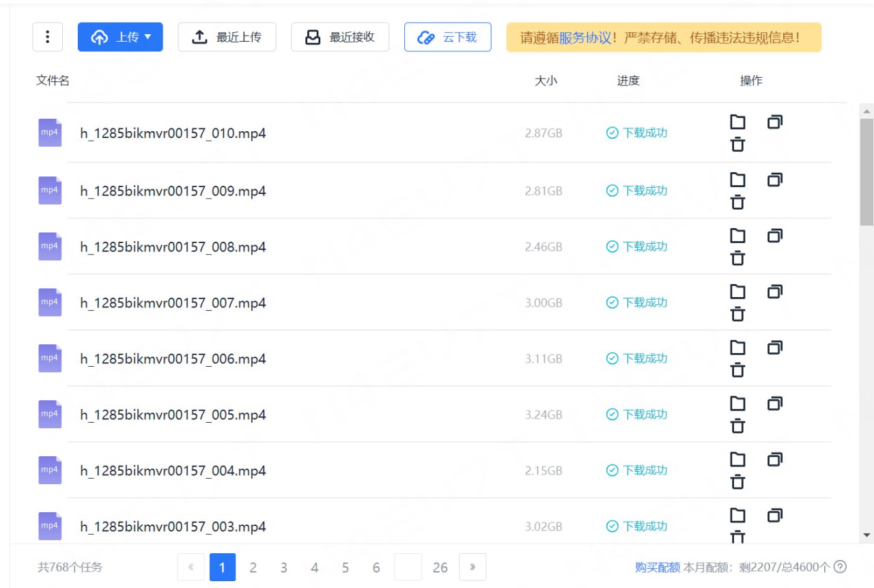
Task: Open folder icon for h_1285bikmvr00157_007.mp4
Action: tap(737, 292)
